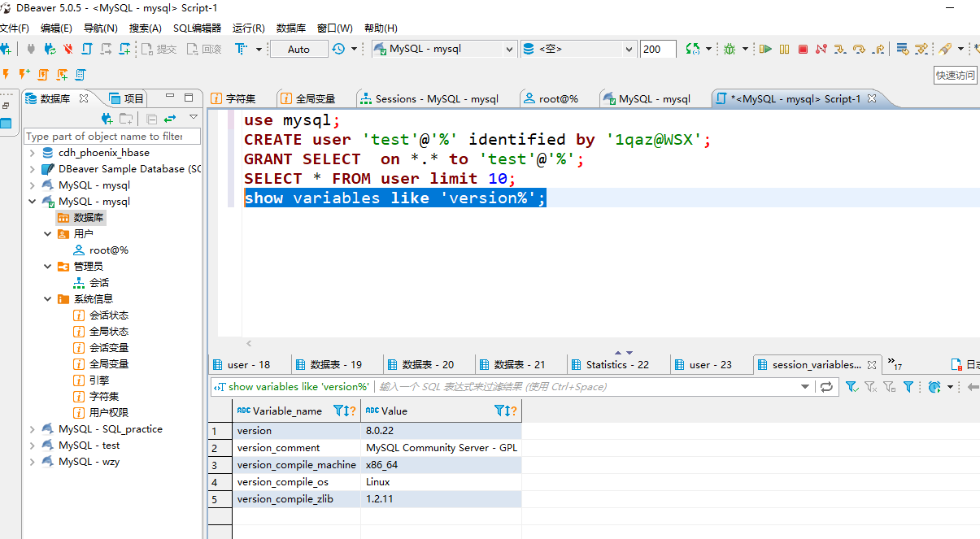Viewport: 980px width, 539px height.
Task: Open filter history dropdown arrow in results
Action: coord(805,387)
